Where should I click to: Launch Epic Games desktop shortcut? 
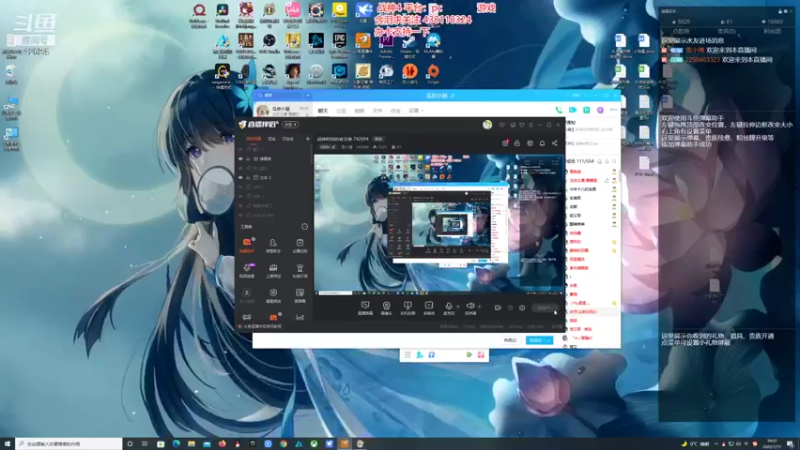coord(339,43)
